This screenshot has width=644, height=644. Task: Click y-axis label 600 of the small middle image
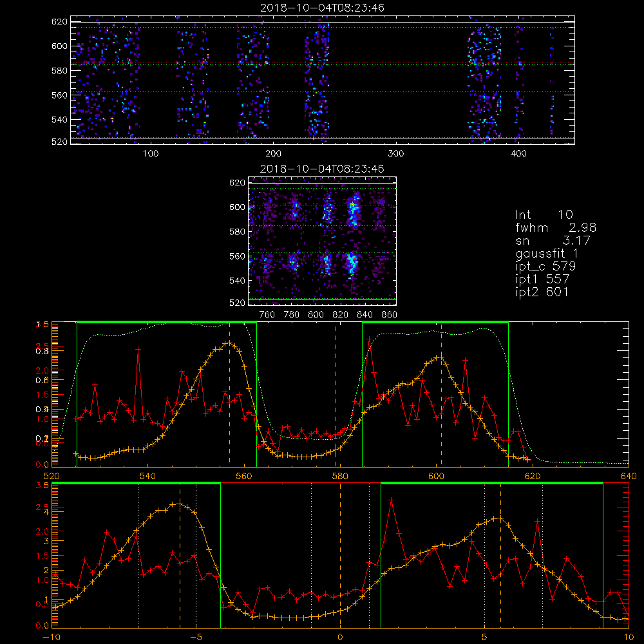coord(238,207)
